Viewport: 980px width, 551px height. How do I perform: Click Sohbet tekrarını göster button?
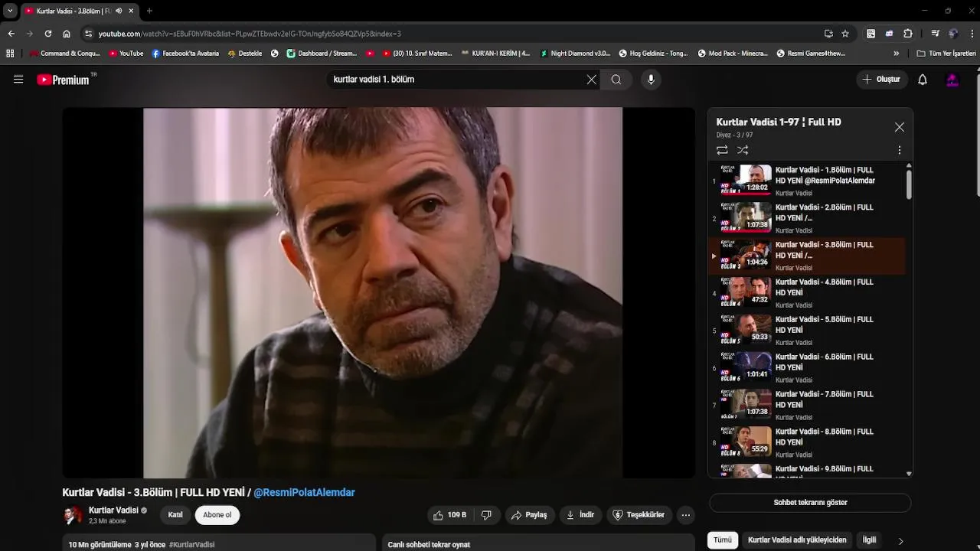[810, 503]
